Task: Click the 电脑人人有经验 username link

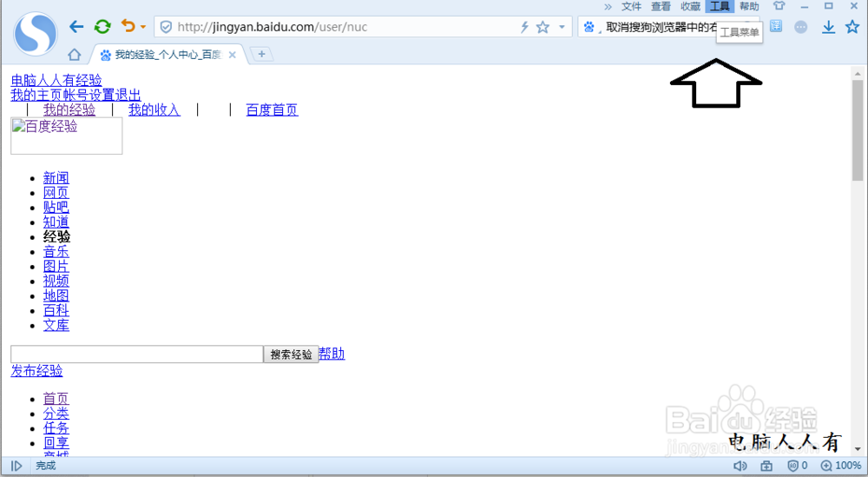Action: [x=56, y=80]
